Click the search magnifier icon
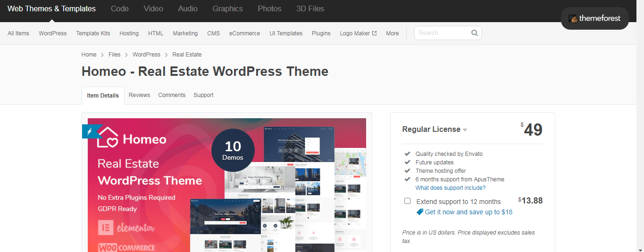 475,33
